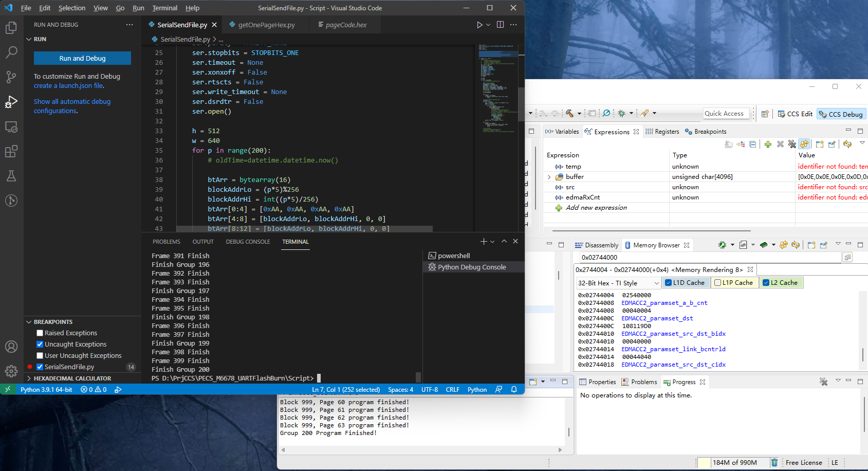
Task: Remove all finished operations in Progress view
Action: (x=824, y=382)
